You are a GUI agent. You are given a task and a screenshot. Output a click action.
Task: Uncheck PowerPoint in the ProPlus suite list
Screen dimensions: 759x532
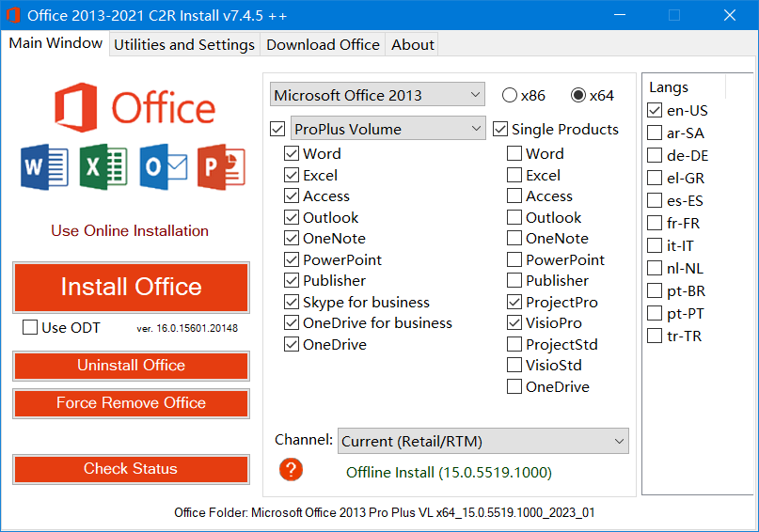coord(292,259)
